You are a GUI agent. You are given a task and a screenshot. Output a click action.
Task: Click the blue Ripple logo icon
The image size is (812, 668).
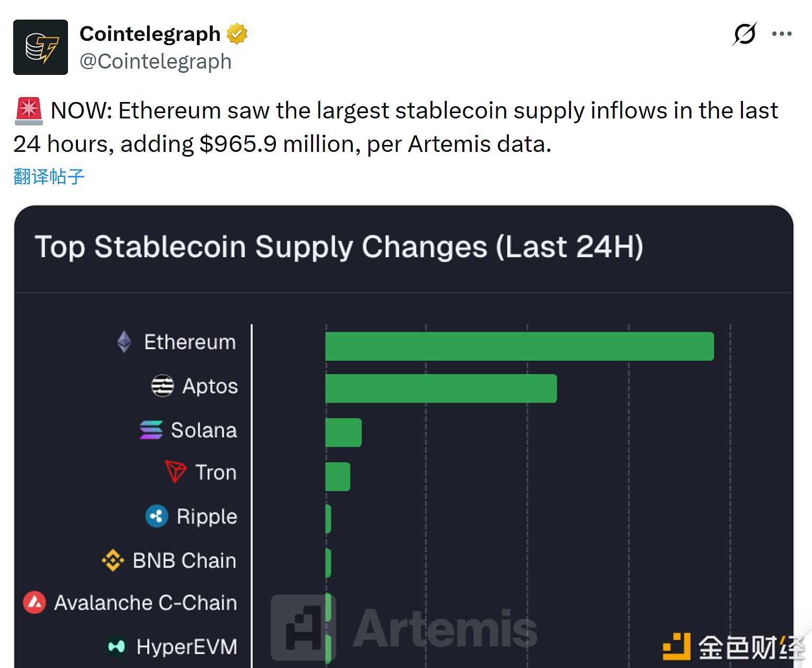click(157, 516)
